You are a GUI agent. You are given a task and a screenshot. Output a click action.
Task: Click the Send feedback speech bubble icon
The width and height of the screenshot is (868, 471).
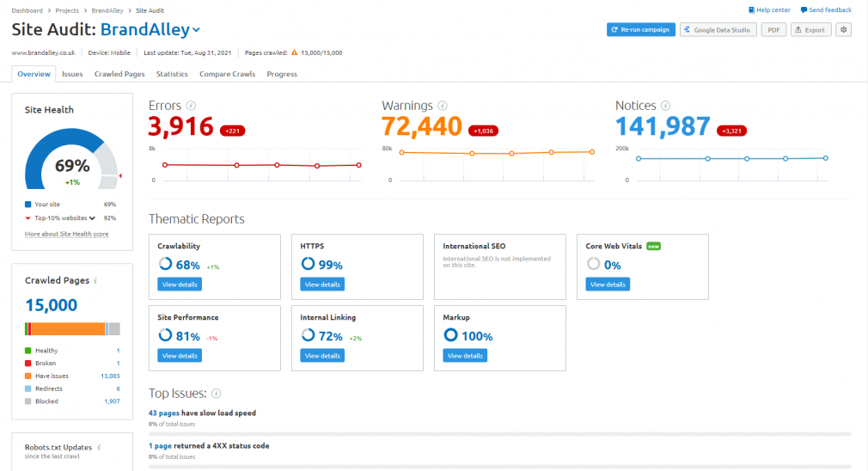(x=804, y=10)
